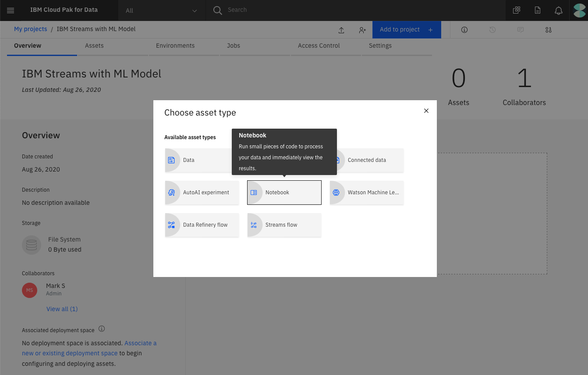Click the AutoAI experiment icon
The width and height of the screenshot is (588, 375).
coord(171,193)
